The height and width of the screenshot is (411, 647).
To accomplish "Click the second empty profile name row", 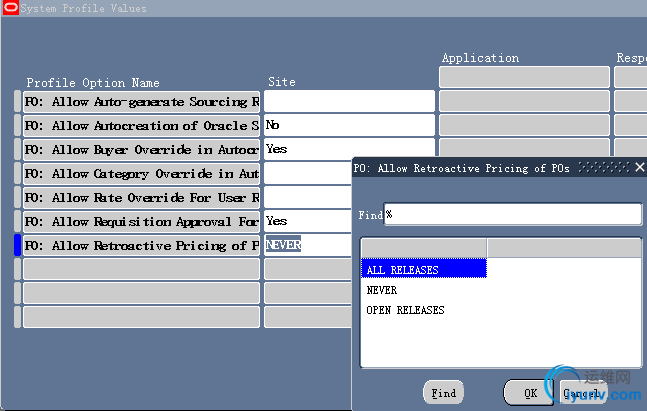I will [142, 293].
